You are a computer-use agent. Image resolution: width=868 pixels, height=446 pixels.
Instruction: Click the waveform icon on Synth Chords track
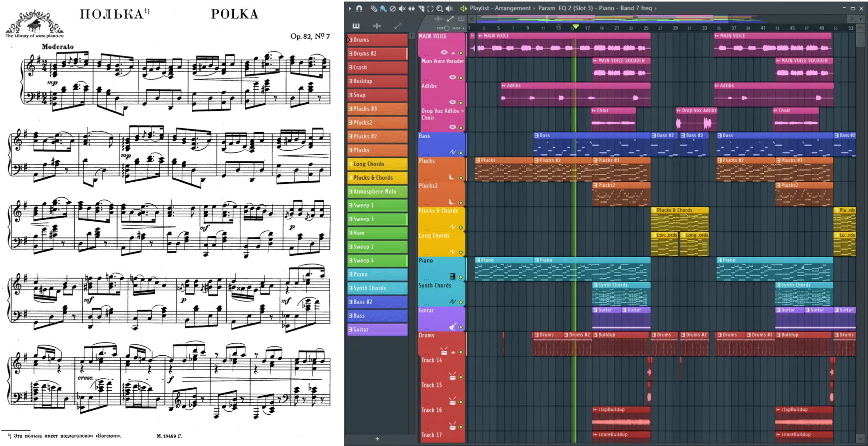[453, 302]
